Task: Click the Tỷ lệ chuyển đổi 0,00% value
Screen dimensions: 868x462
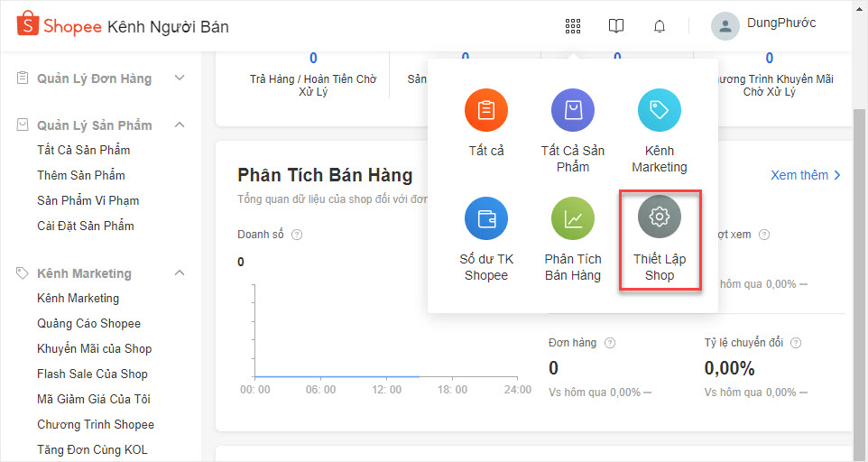Action: coord(729,368)
